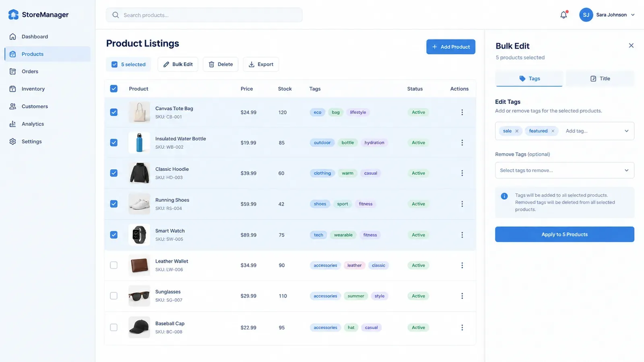644x362 pixels.
Task: Click the Sara Johnson SJ avatar
Action: (x=586, y=15)
